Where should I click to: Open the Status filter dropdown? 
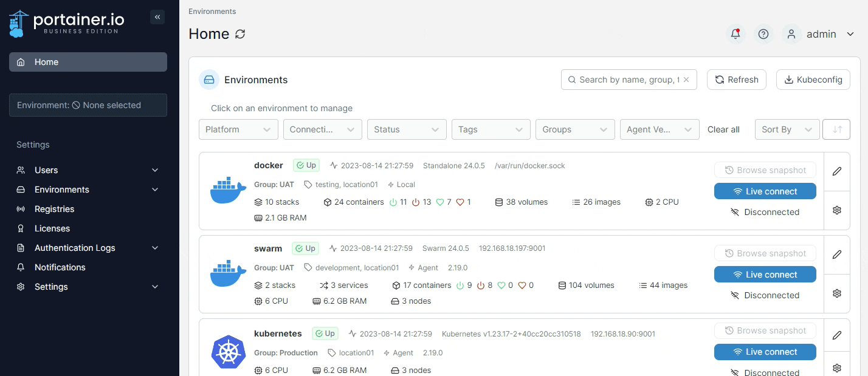pos(406,129)
